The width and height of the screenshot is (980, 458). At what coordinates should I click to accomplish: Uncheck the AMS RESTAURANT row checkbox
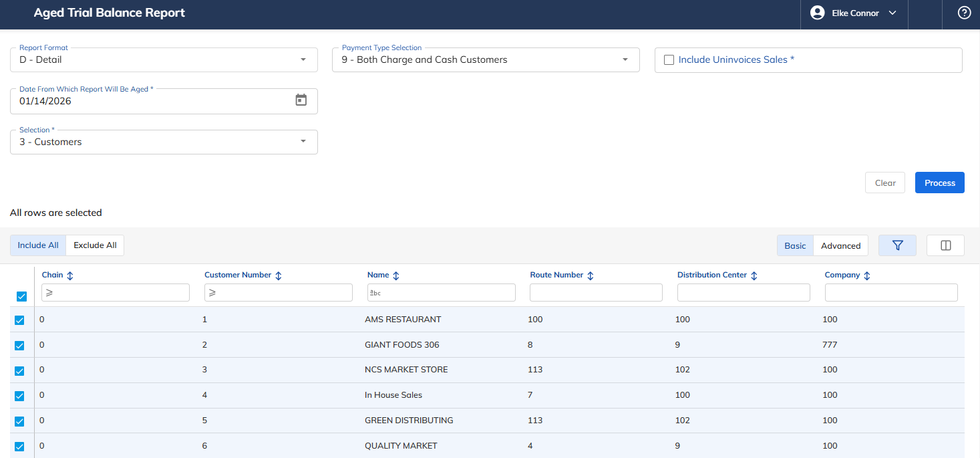pos(19,320)
